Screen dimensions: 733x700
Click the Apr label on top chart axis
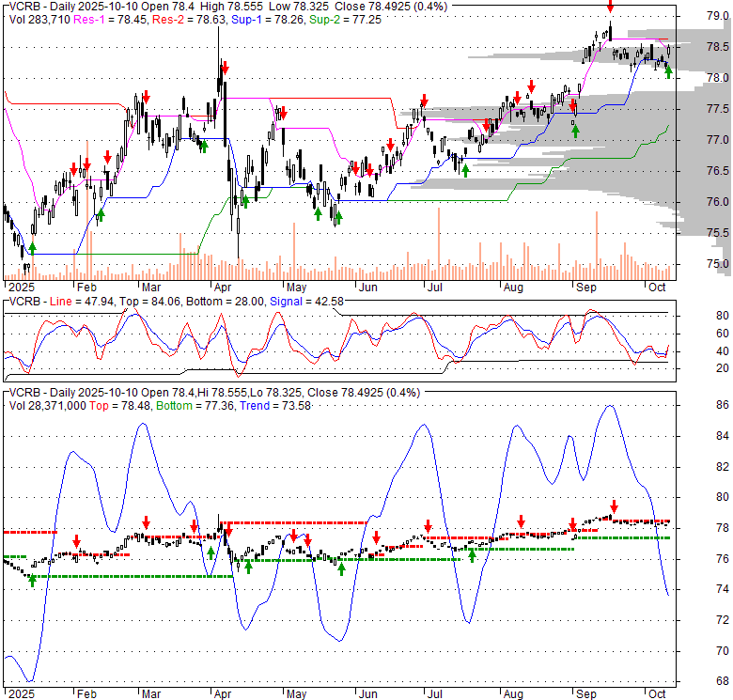click(223, 288)
